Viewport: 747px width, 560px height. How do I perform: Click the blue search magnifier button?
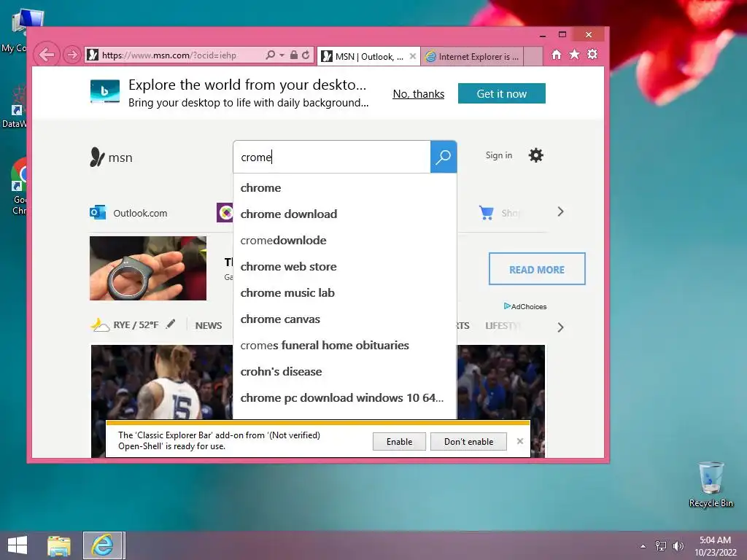(444, 157)
